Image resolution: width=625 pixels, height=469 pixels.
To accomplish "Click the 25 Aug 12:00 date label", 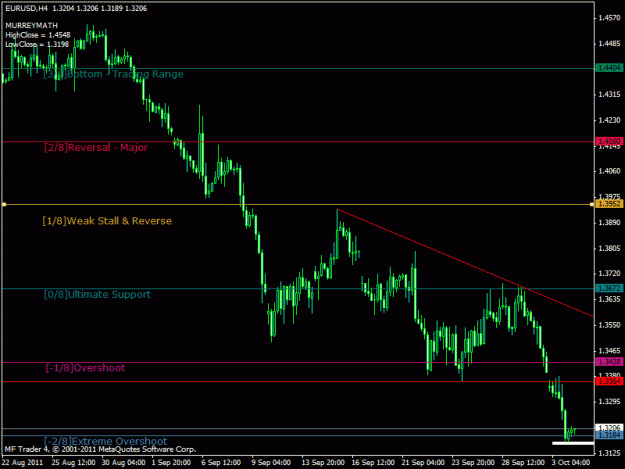I will 74,463.
